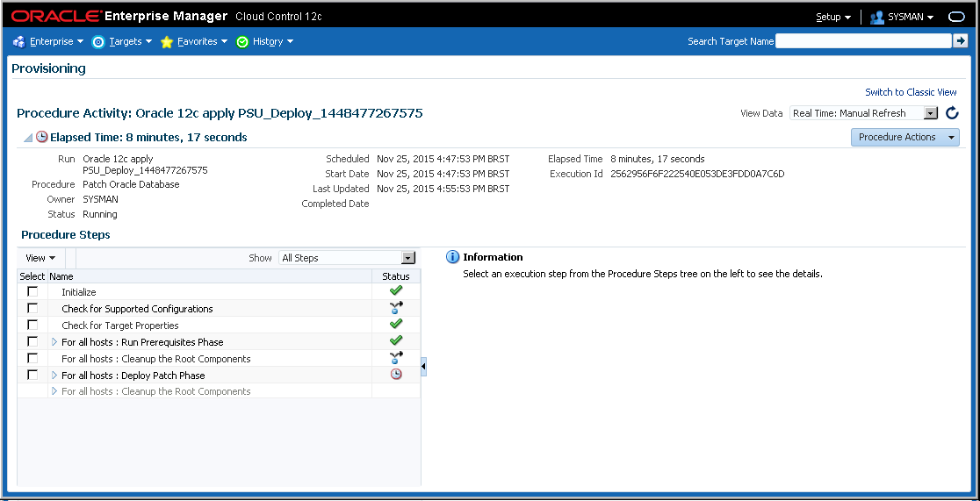This screenshot has width=980, height=501.
Task: Click the Oracle oval icon at top right
Action: pyautogui.click(x=957, y=17)
